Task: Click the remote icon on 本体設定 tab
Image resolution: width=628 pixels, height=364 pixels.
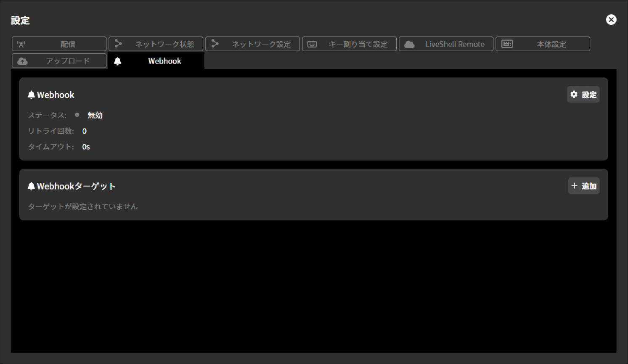Action: (507, 44)
